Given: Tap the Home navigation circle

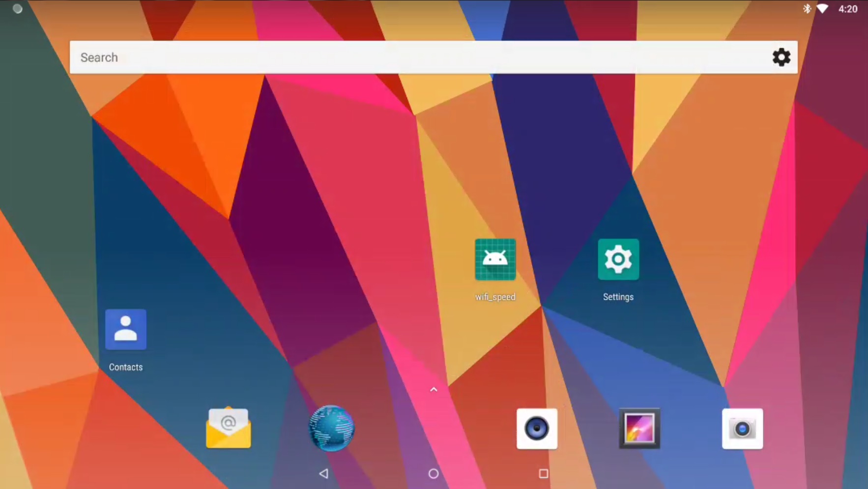Looking at the screenshot, I should tap(434, 474).
